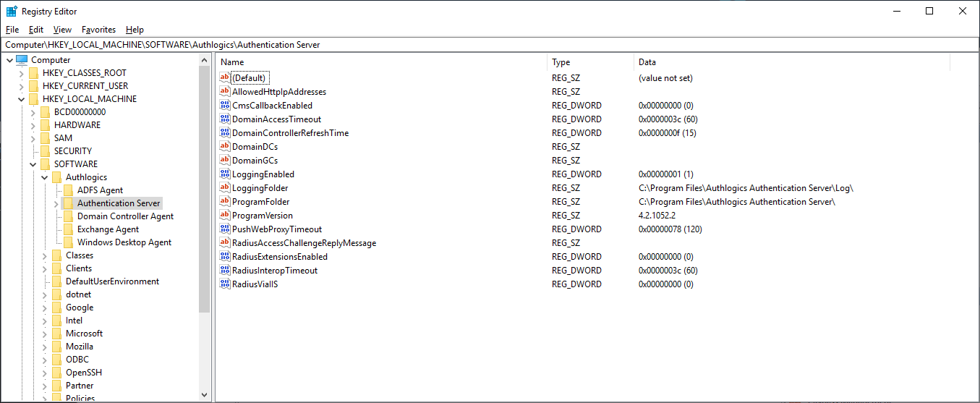The image size is (980, 403).
Task: Click the ProgramVersion string icon
Action: 225,216
